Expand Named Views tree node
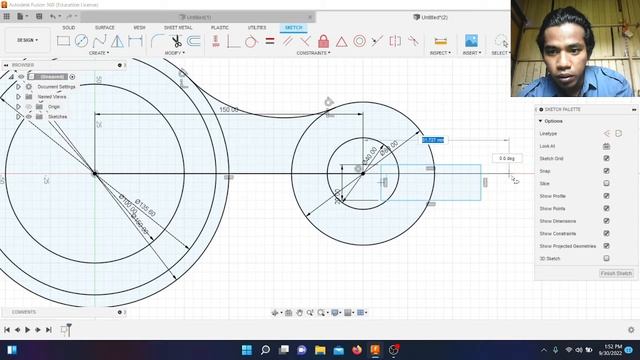 [18, 97]
